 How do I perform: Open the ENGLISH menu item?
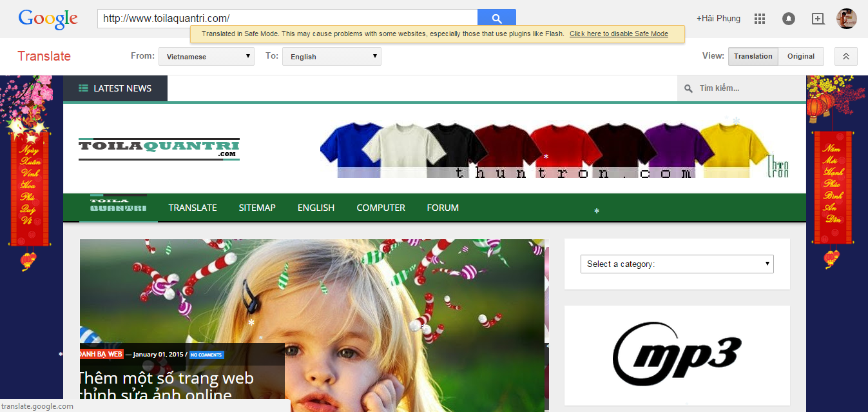(316, 208)
